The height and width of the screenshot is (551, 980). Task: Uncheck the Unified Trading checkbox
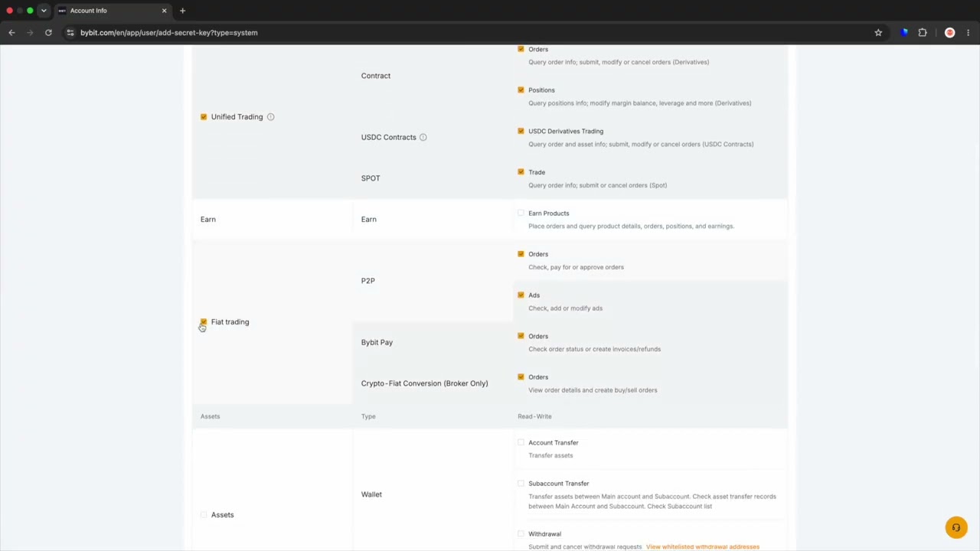204,117
